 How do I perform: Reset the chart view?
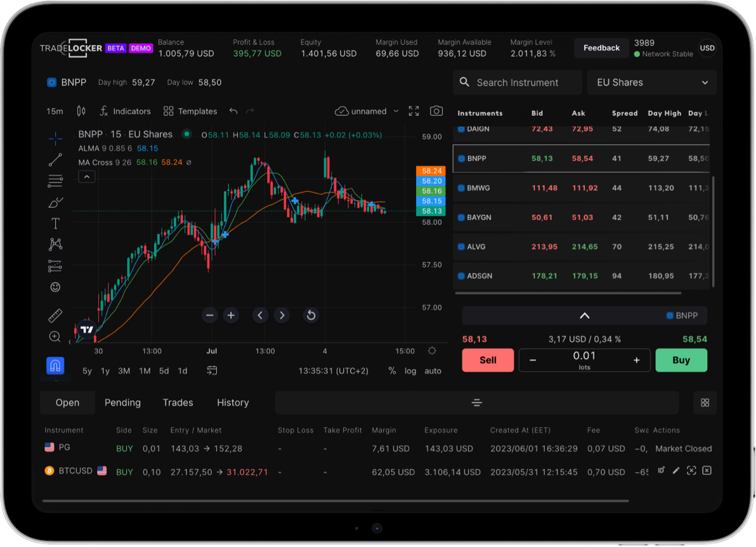coord(311,316)
